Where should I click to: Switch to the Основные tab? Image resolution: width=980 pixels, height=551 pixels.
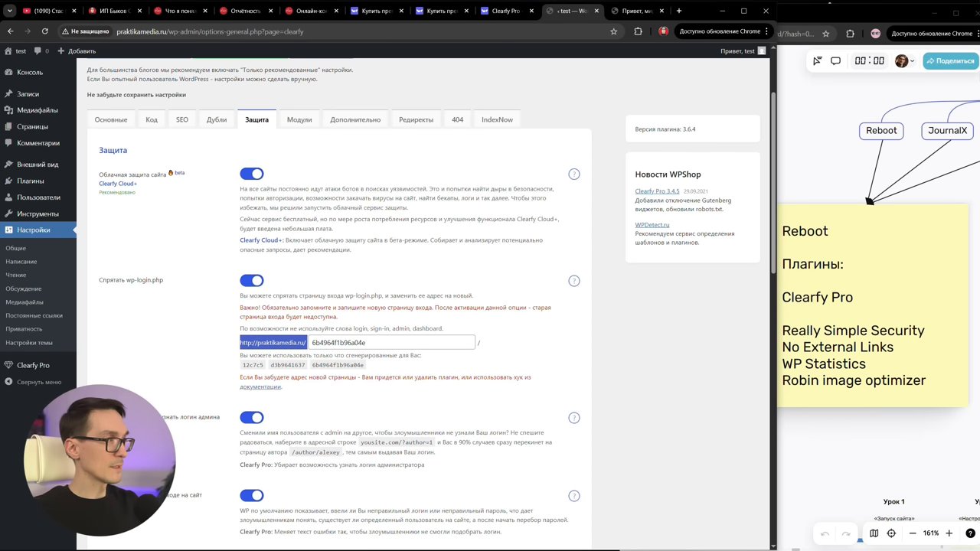point(111,119)
